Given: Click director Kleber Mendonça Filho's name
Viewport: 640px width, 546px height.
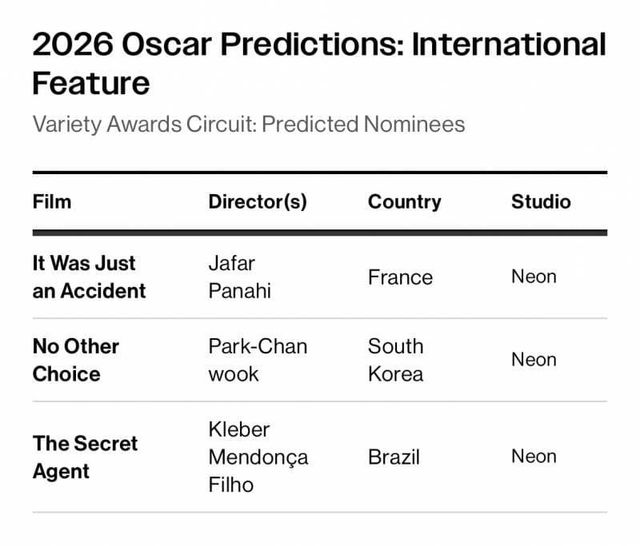Looking at the screenshot, I should click(x=257, y=457).
